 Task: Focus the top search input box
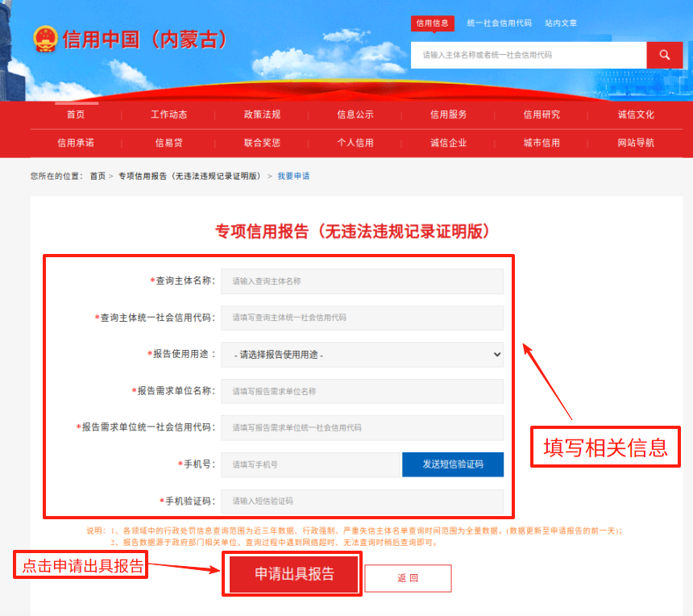coord(529,55)
